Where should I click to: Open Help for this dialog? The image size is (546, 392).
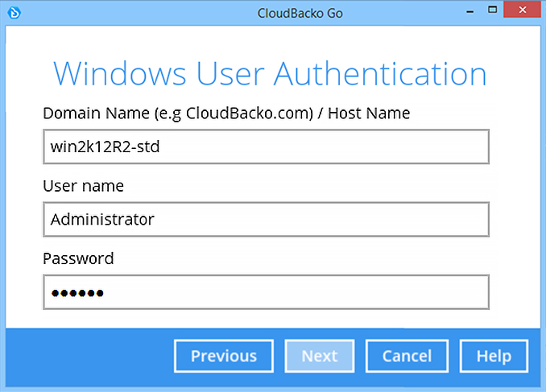[x=494, y=356]
